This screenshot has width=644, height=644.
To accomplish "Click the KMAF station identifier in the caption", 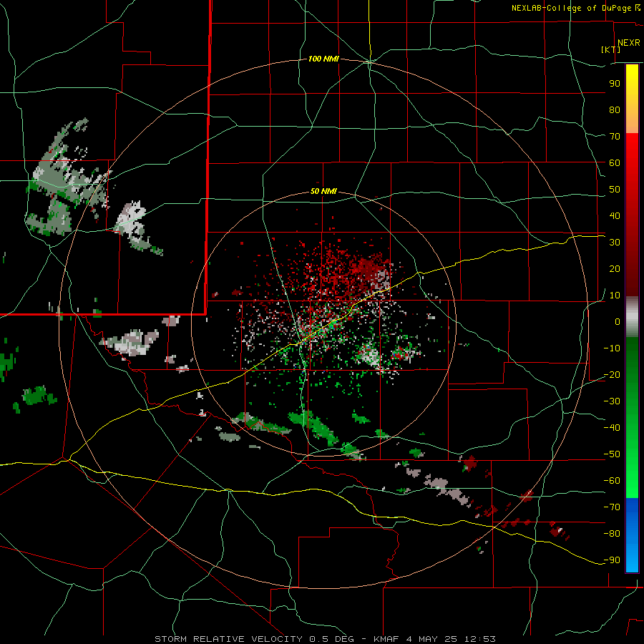I will [x=386, y=639].
